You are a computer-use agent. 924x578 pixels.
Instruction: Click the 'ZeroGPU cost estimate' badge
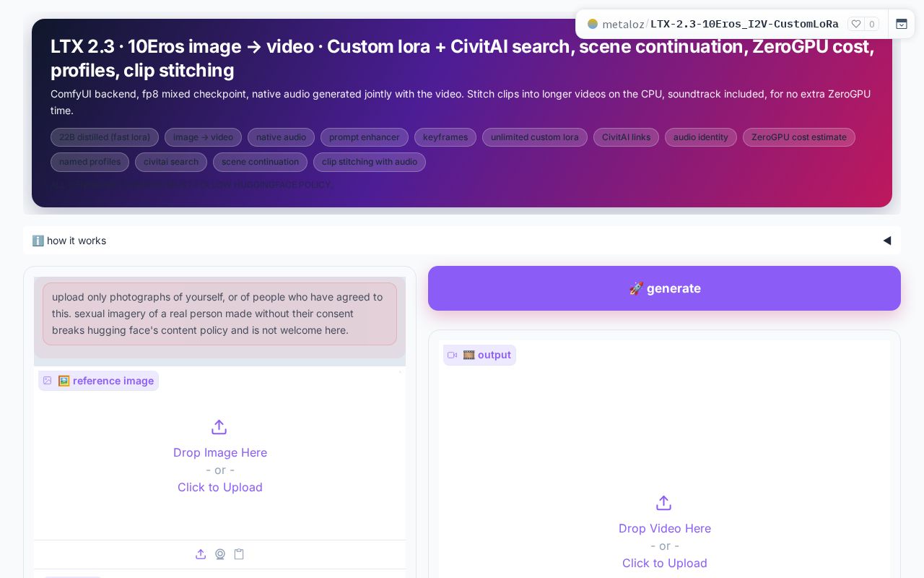799,137
